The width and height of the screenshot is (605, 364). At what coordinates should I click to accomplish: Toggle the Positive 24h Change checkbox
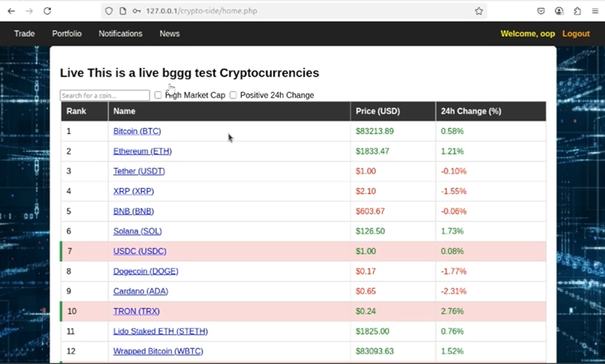(x=233, y=95)
